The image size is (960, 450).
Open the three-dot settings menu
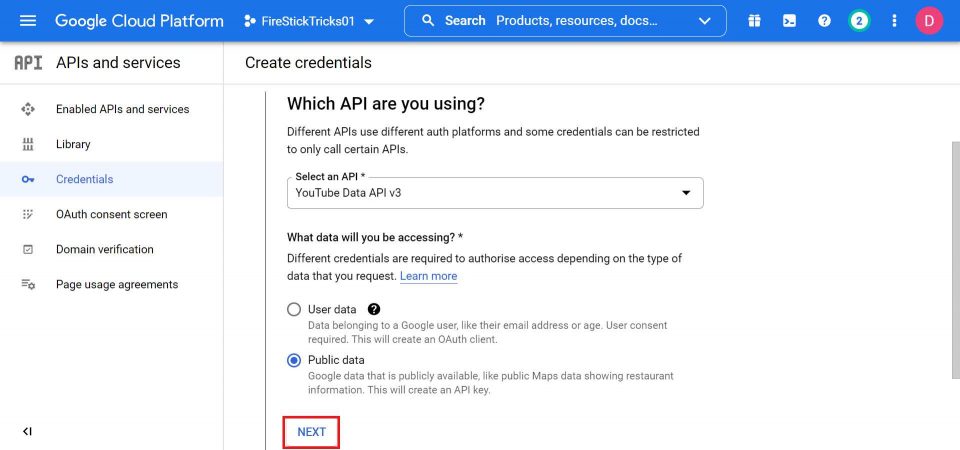click(894, 21)
